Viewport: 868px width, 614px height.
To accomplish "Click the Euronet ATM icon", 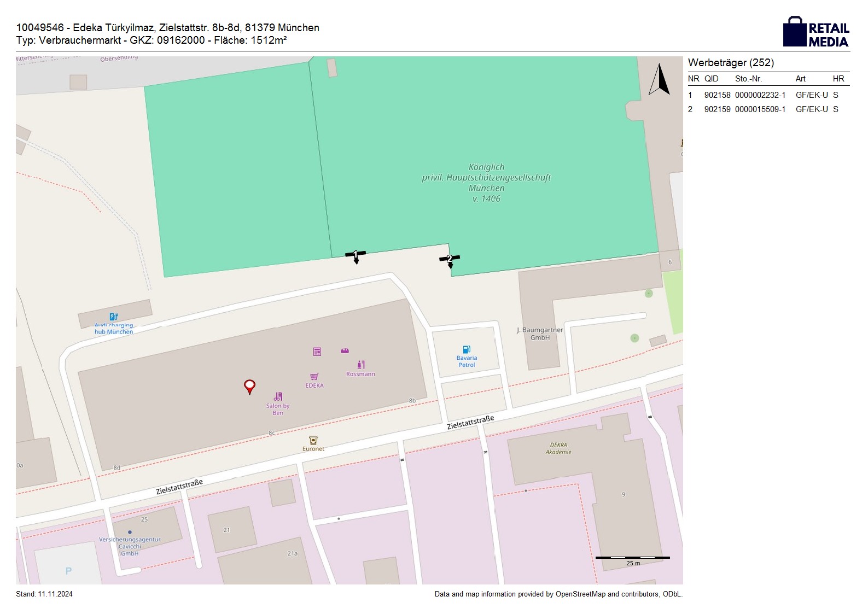I will point(313,441).
